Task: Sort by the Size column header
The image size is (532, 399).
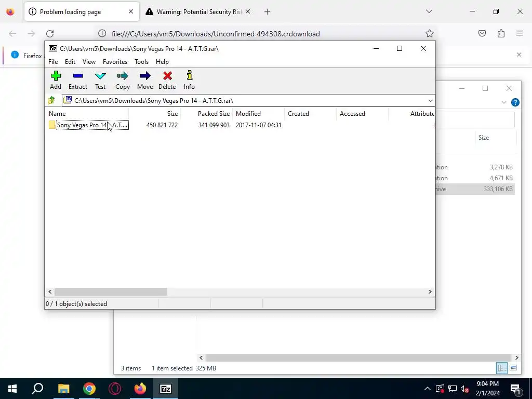Action: click(x=155, y=114)
